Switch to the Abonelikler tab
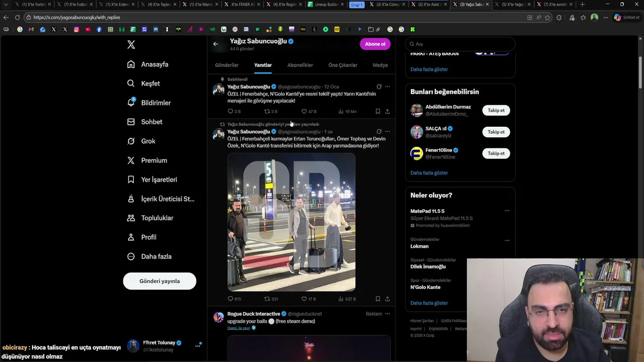The height and width of the screenshot is (362, 644). (300, 65)
